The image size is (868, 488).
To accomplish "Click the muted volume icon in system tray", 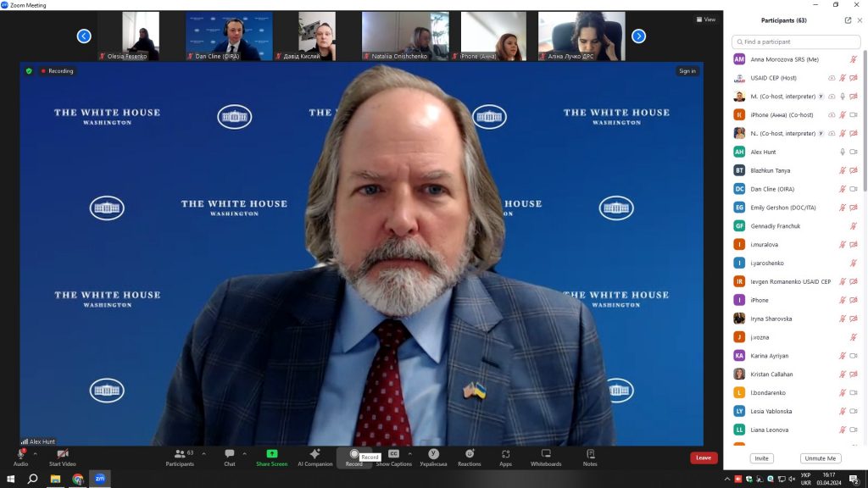I will click(792, 480).
